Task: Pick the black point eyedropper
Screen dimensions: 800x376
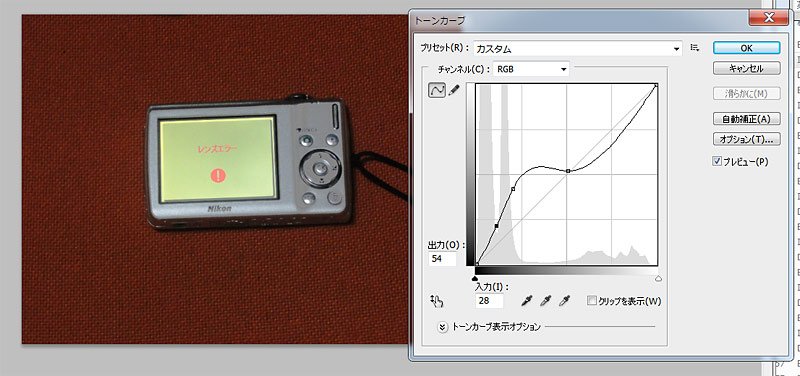Action: [526, 301]
